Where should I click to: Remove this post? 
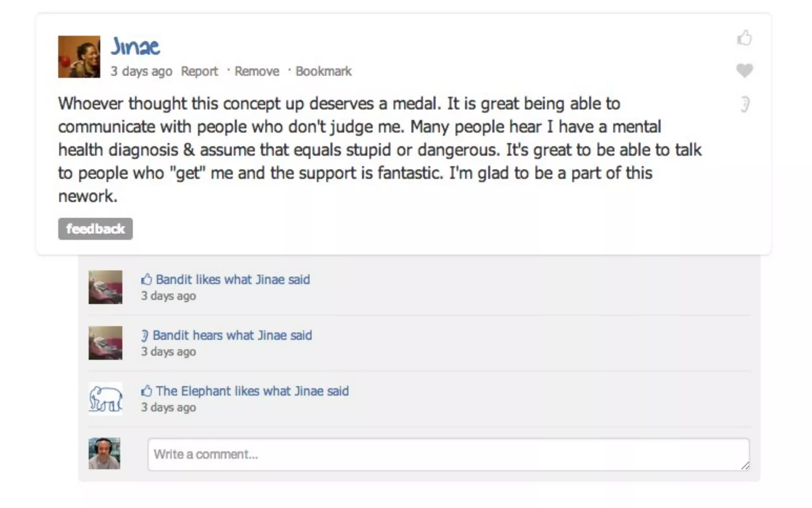[257, 71]
